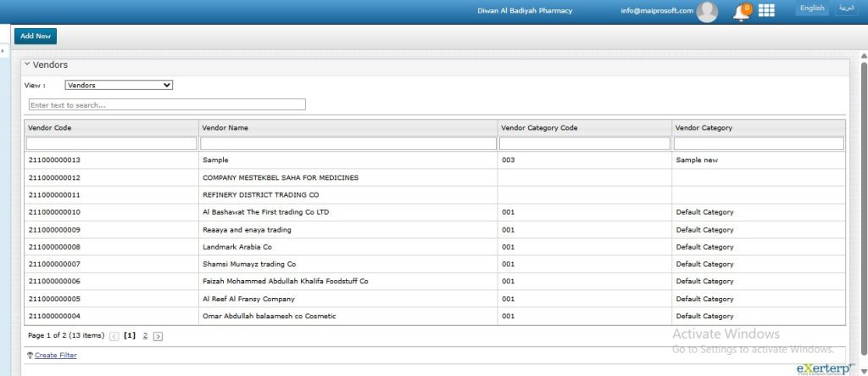Switch language to English
This screenshot has width=868, height=376.
coord(811,8)
